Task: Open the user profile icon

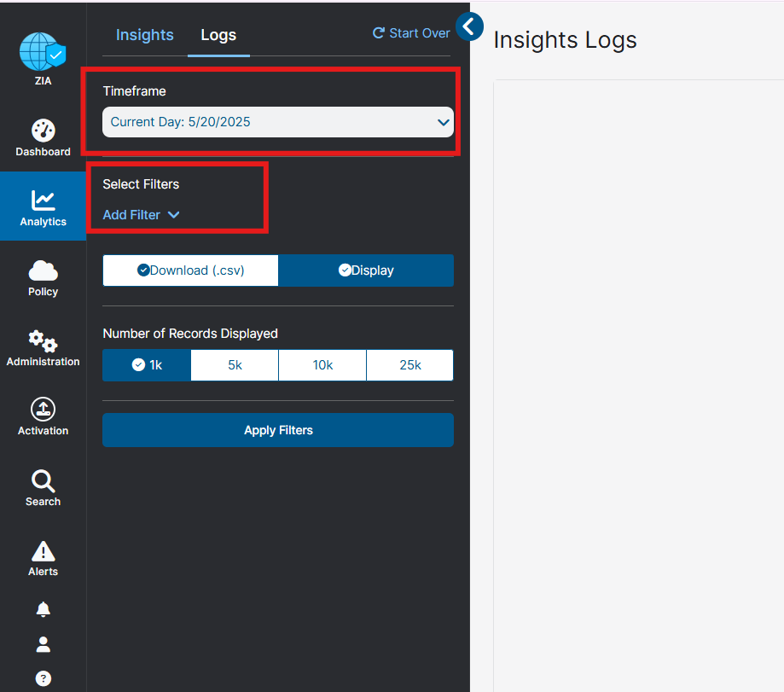Action: pyautogui.click(x=44, y=644)
